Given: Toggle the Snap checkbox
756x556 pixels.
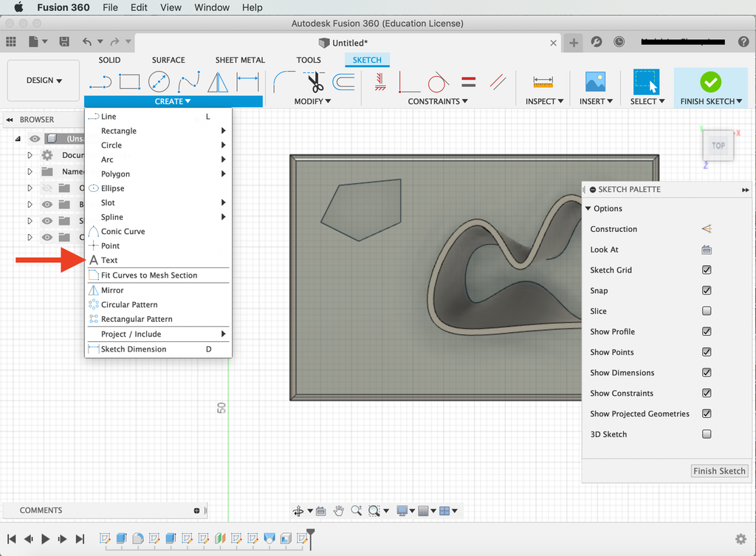Looking at the screenshot, I should [x=707, y=291].
